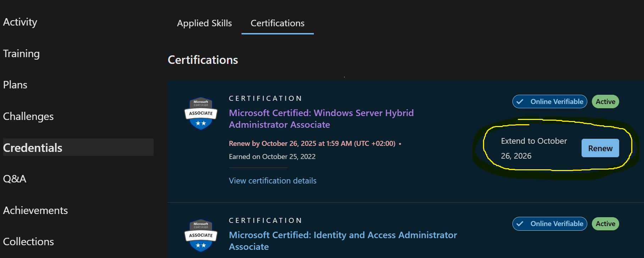Open Identity and Access Administrator Associate link
This screenshot has width=644, height=258.
pyautogui.click(x=343, y=241)
